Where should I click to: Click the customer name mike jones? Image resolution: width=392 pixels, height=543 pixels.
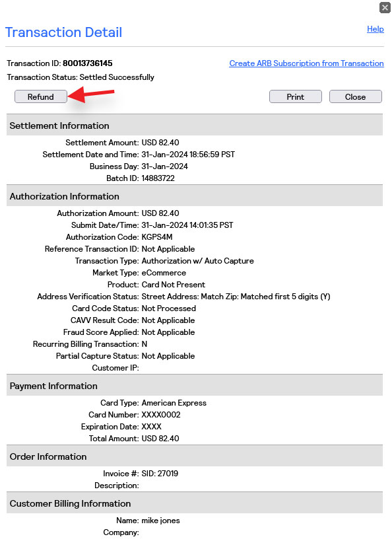tap(160, 521)
